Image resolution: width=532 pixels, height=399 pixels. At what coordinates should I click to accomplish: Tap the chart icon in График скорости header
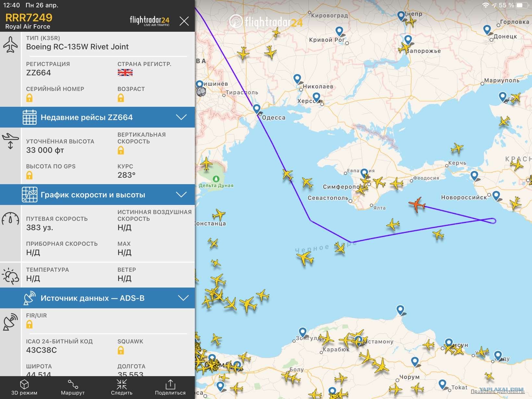30,194
